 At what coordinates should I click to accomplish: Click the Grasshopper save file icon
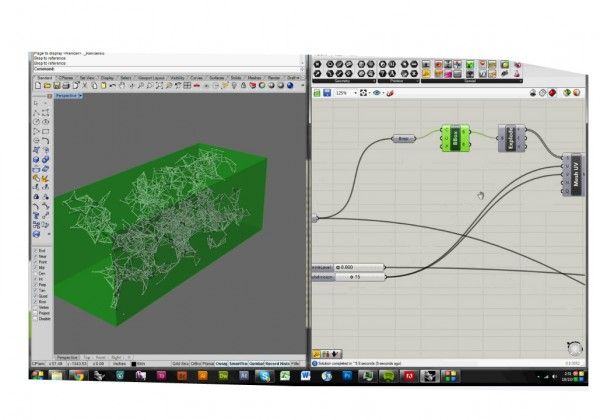tap(325, 93)
